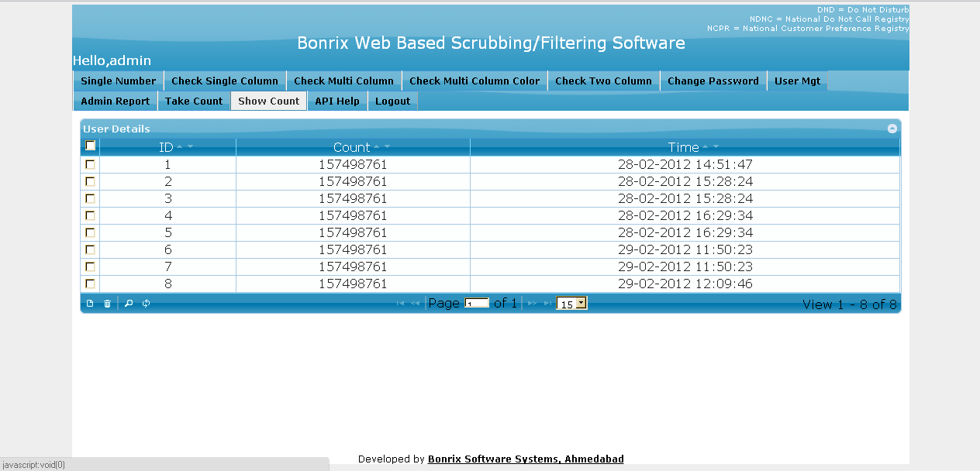
Task: Check the checkbox for row ID 2
Action: tap(91, 181)
